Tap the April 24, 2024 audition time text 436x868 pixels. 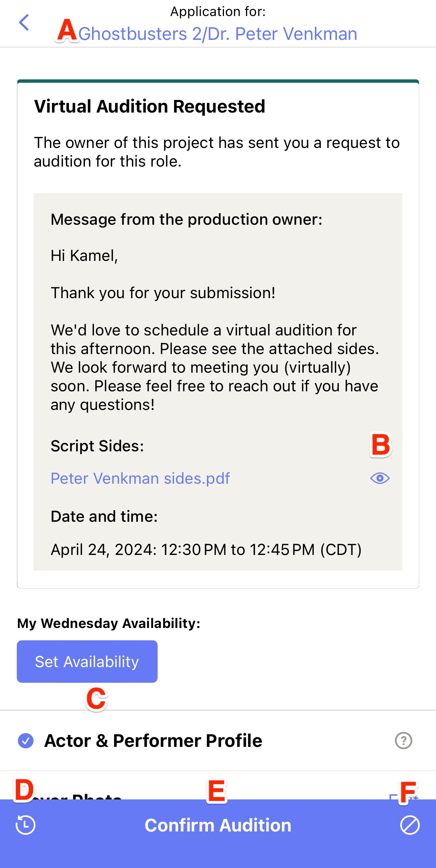(x=206, y=550)
